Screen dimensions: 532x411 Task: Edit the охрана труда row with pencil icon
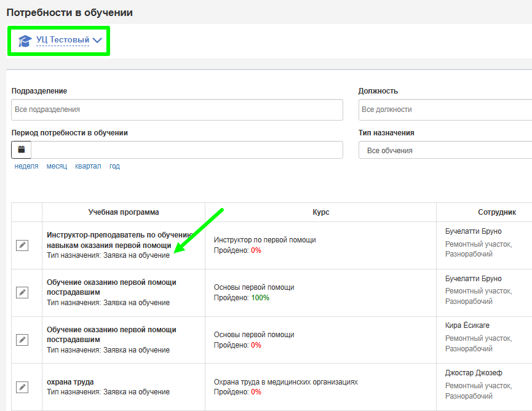22,387
